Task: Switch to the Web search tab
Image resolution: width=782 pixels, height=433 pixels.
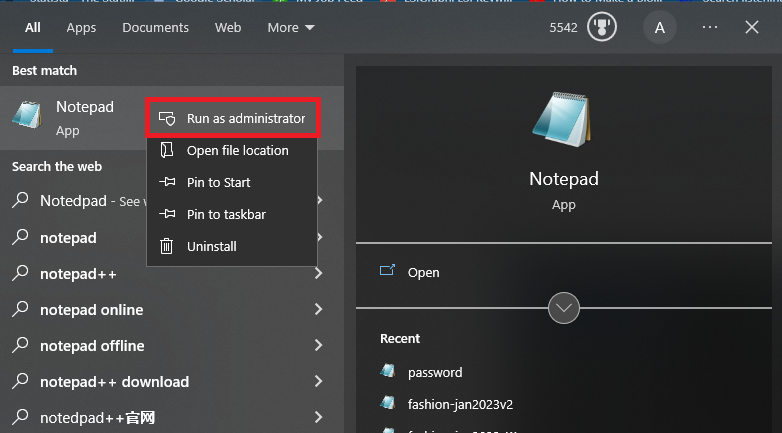Action: pyautogui.click(x=228, y=27)
